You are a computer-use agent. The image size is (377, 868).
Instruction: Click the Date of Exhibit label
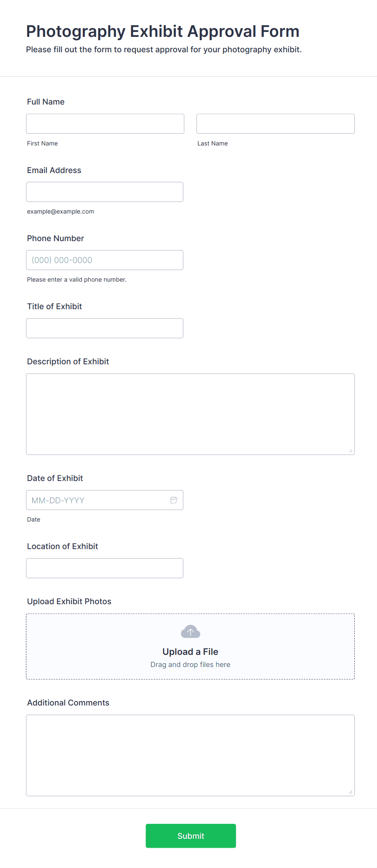(55, 478)
